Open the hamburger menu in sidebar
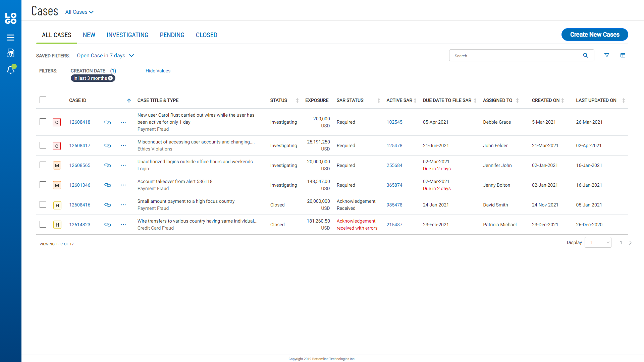This screenshot has height=362, width=644. click(10, 38)
